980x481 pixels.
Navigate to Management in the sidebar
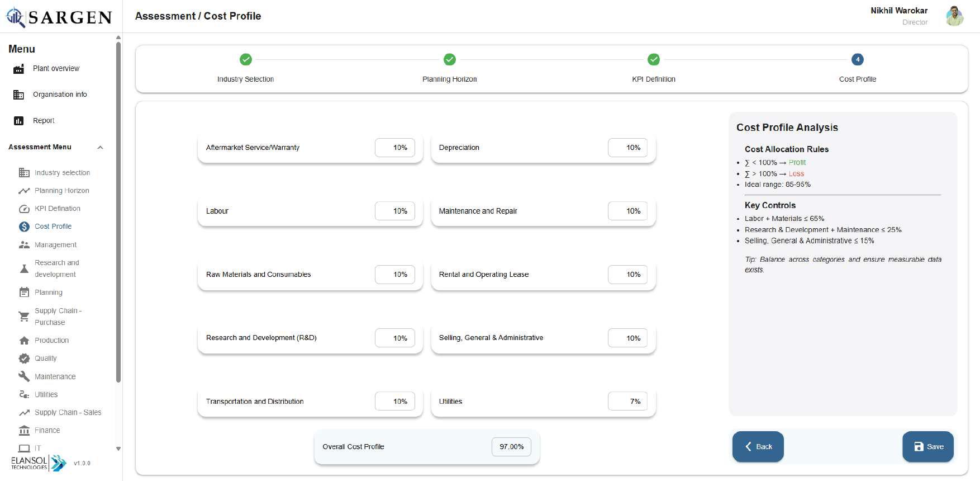[x=55, y=245]
